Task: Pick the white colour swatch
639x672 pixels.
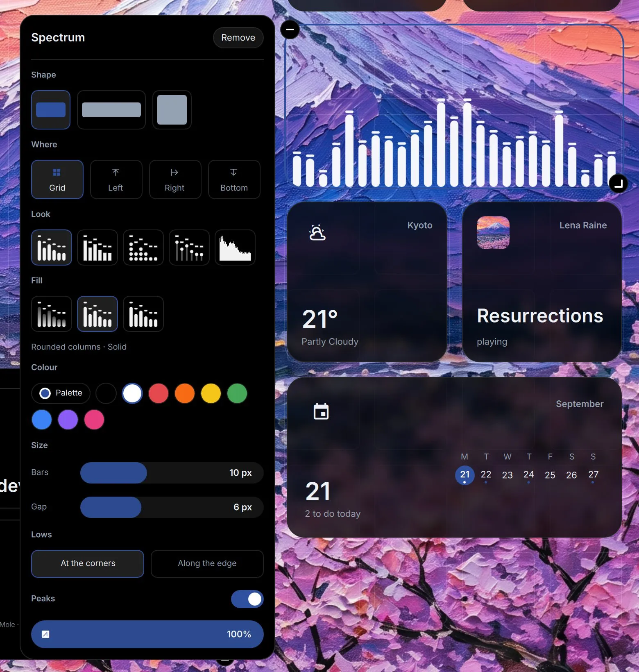Action: [132, 393]
